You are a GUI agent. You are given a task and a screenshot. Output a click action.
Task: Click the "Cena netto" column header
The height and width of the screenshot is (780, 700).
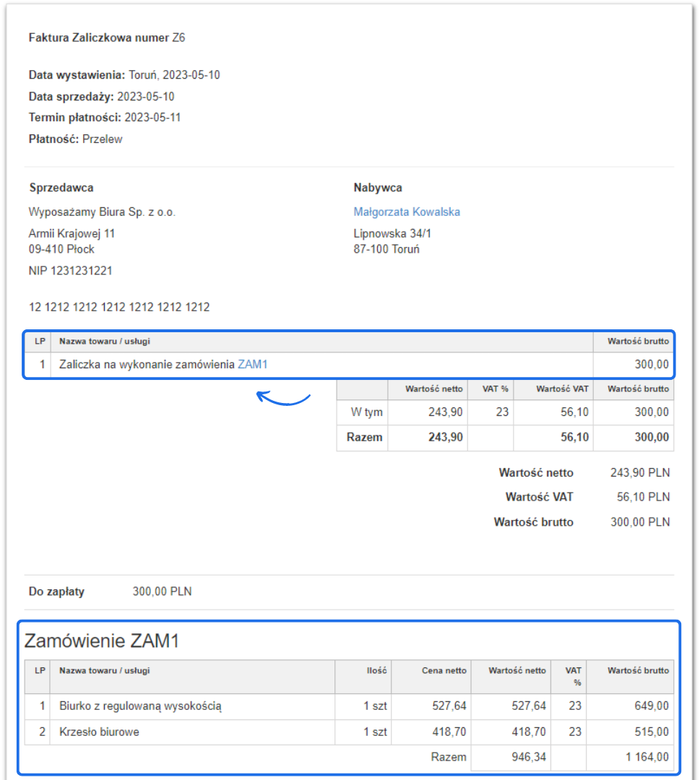pyautogui.click(x=444, y=670)
